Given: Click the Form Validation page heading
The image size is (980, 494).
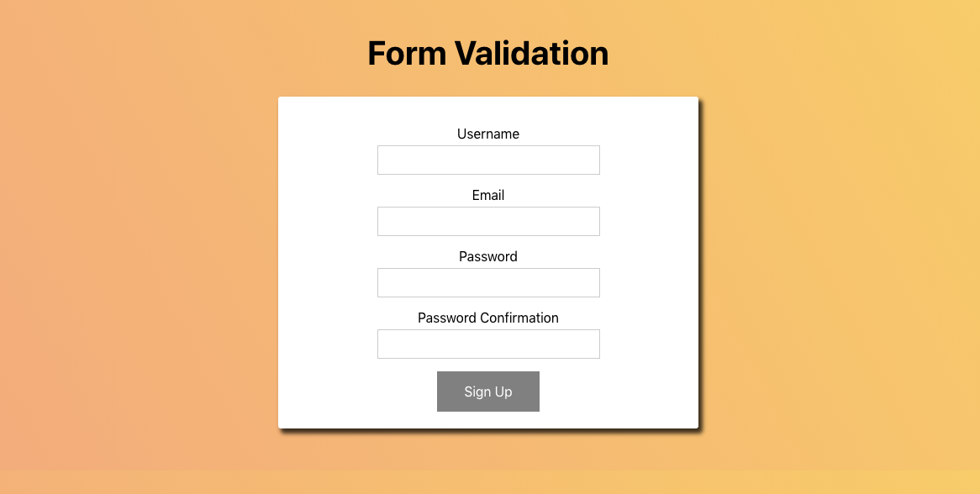Looking at the screenshot, I should [x=488, y=53].
